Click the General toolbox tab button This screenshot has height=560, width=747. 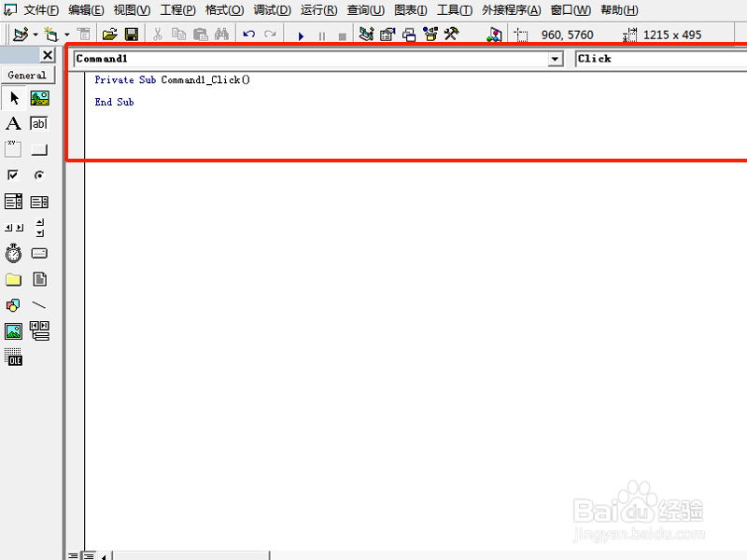(x=28, y=76)
